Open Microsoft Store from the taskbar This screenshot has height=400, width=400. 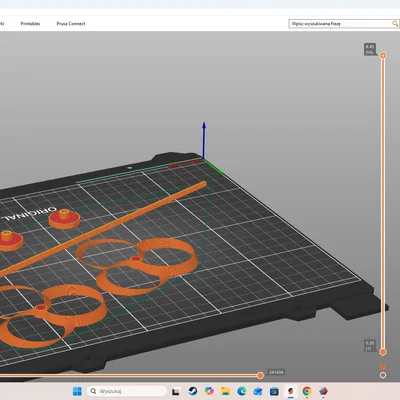click(x=274, y=391)
